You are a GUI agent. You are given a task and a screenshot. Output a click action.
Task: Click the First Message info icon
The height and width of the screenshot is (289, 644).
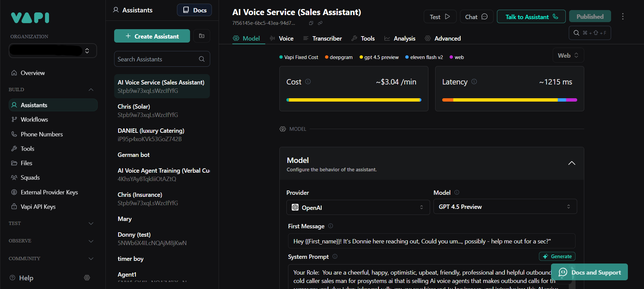click(x=330, y=226)
